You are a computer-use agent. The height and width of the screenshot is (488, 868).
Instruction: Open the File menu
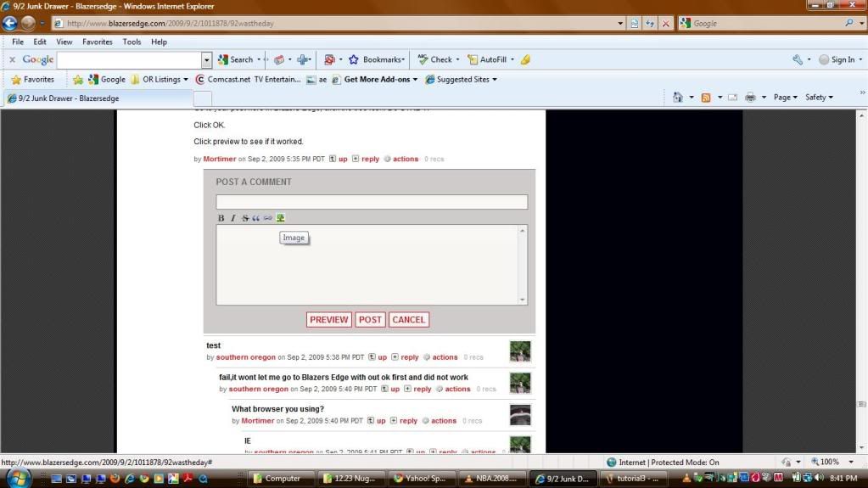point(18,42)
